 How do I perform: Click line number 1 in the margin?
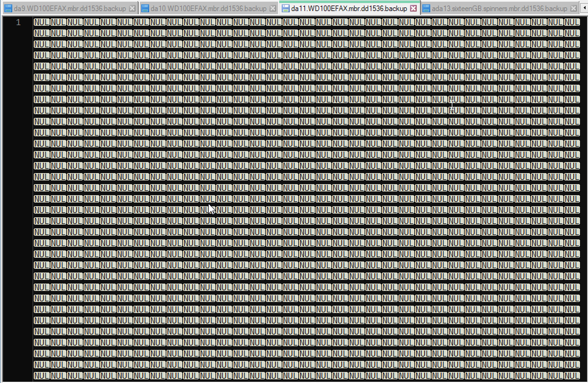click(x=18, y=23)
